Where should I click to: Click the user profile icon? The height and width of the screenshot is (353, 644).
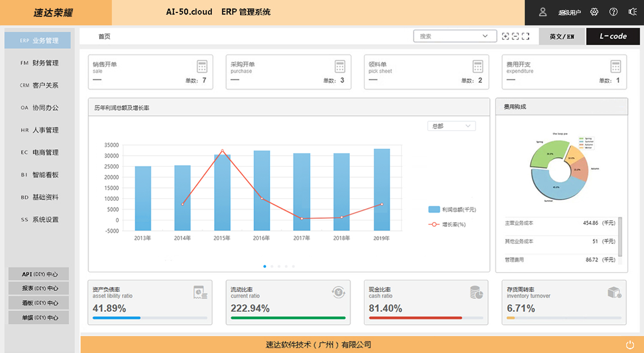pos(543,12)
